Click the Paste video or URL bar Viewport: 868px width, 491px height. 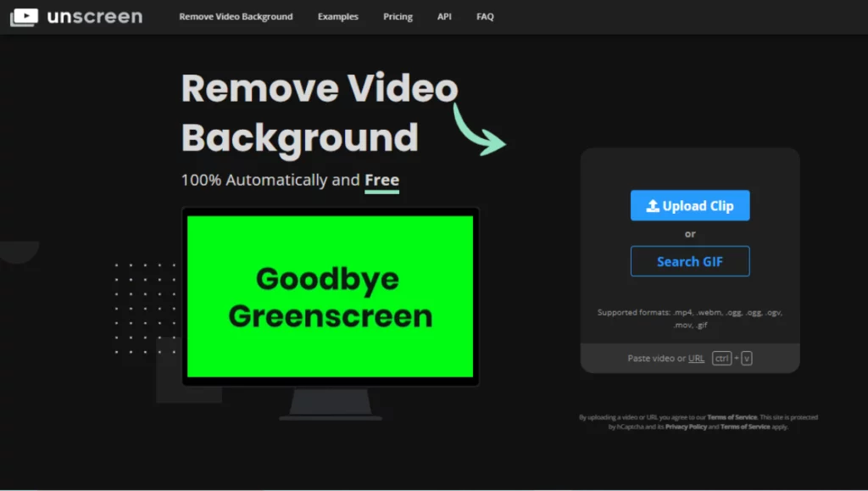(x=690, y=358)
